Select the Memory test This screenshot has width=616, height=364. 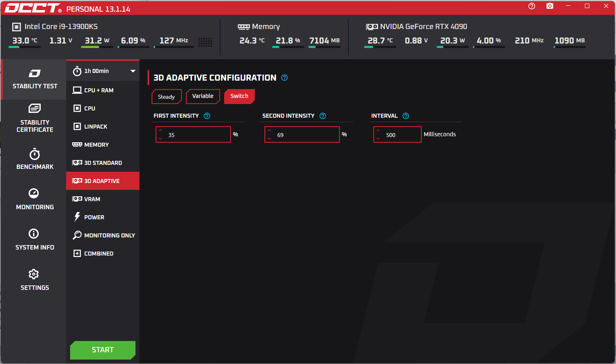(103, 145)
